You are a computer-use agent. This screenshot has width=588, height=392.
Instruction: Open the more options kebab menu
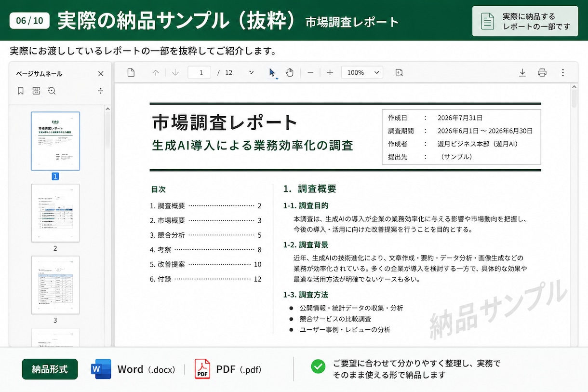click(x=563, y=72)
